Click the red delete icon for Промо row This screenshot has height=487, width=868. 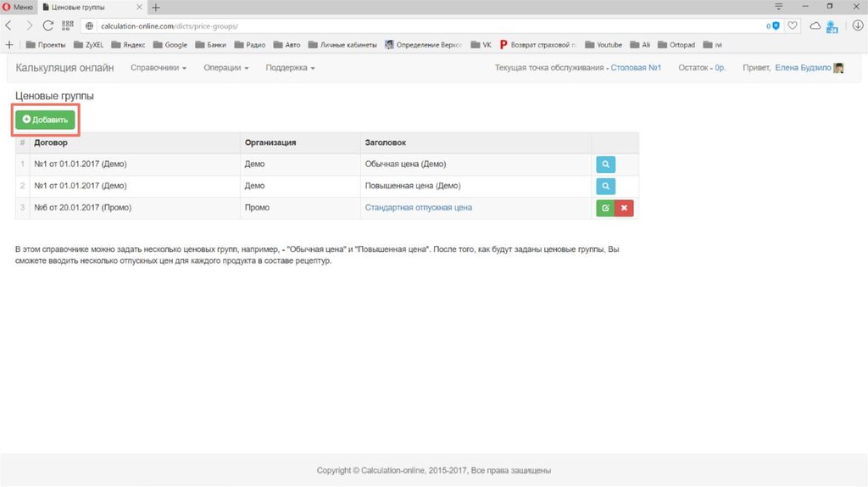[624, 208]
